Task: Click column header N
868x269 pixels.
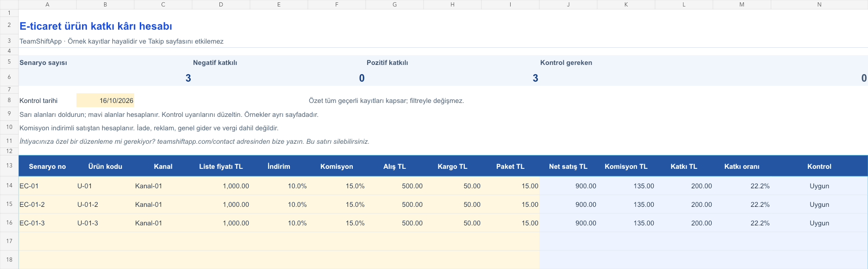Action: [819, 5]
